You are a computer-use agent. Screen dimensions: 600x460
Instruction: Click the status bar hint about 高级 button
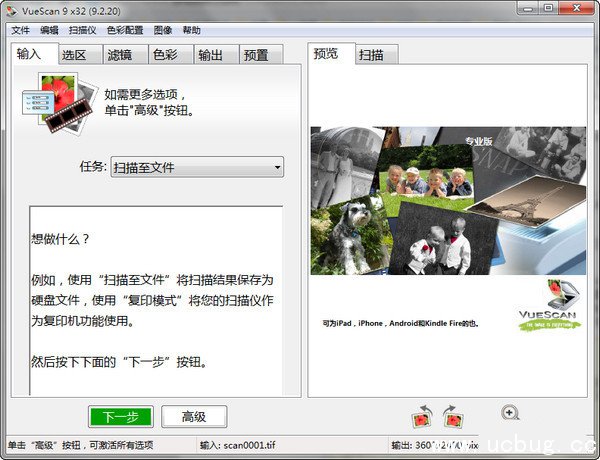click(x=80, y=445)
